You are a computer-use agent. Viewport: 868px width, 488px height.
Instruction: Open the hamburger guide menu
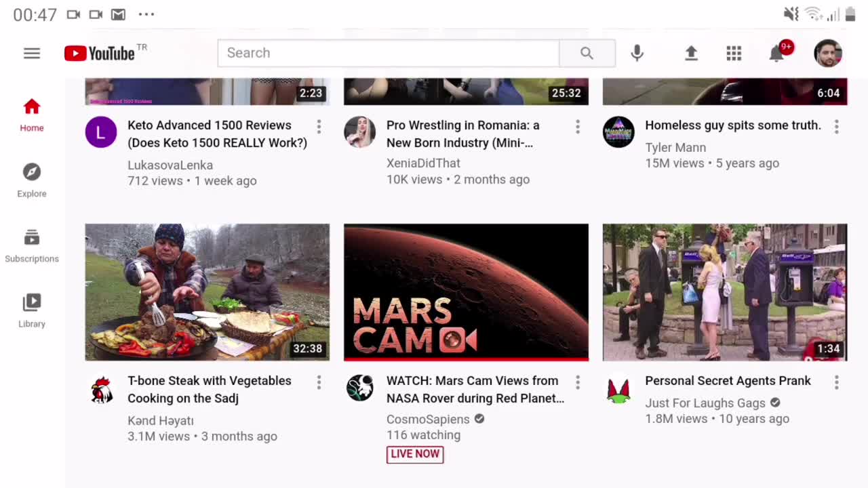pyautogui.click(x=32, y=54)
